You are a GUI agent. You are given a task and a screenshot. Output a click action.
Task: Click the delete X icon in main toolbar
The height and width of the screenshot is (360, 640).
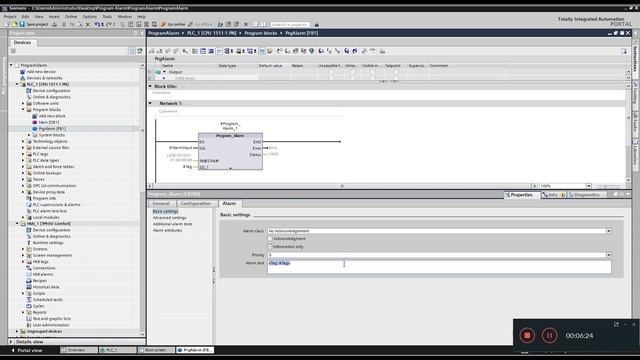(88, 24)
